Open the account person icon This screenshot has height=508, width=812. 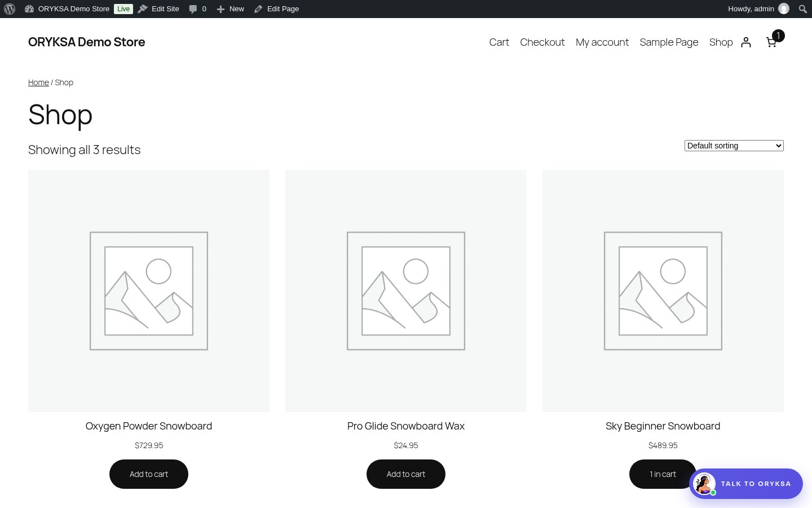[x=746, y=42]
